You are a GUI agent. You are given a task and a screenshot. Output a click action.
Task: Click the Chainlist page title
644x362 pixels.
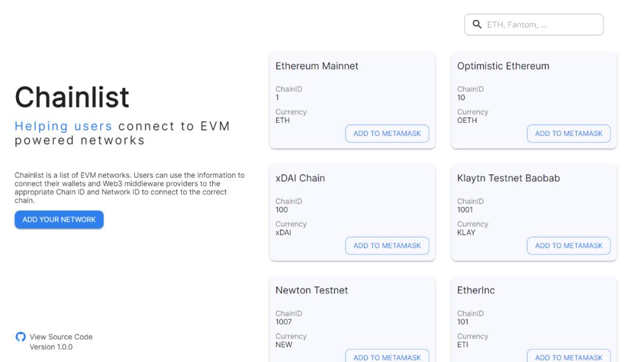click(x=72, y=97)
